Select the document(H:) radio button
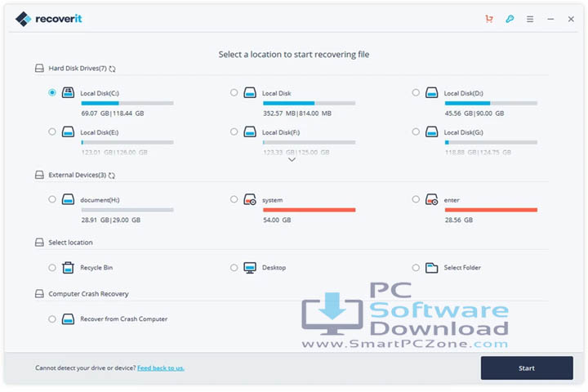The width and height of the screenshot is (588, 392). pos(52,199)
